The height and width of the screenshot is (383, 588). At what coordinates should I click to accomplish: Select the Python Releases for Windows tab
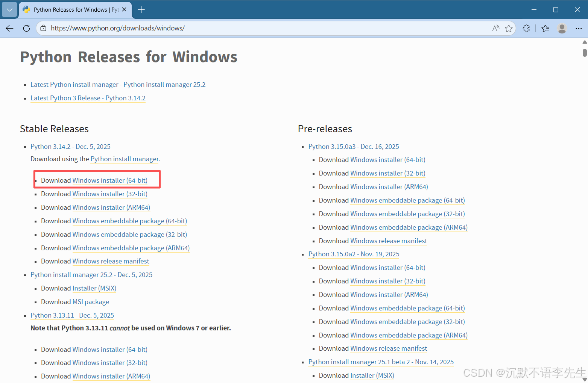tap(75, 10)
